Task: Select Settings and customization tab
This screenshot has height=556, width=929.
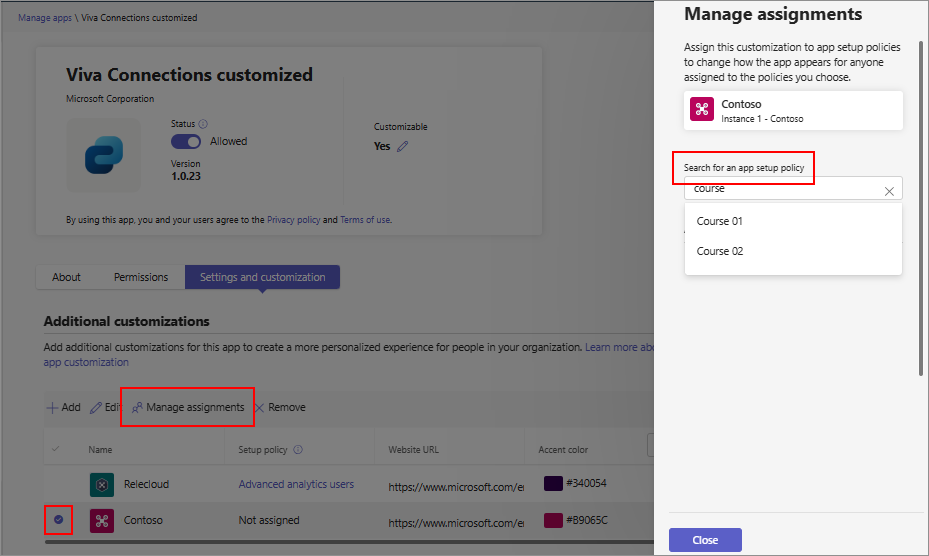Action: (x=262, y=277)
